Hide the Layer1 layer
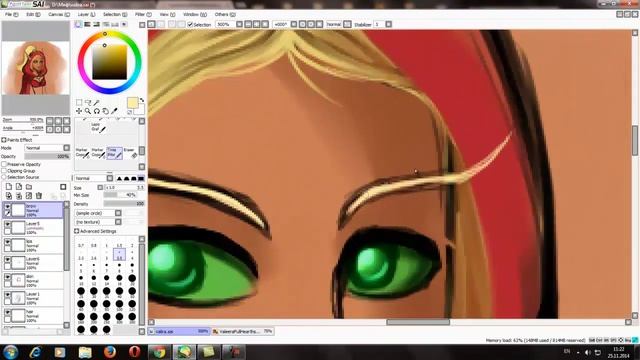 pyautogui.click(x=7, y=295)
